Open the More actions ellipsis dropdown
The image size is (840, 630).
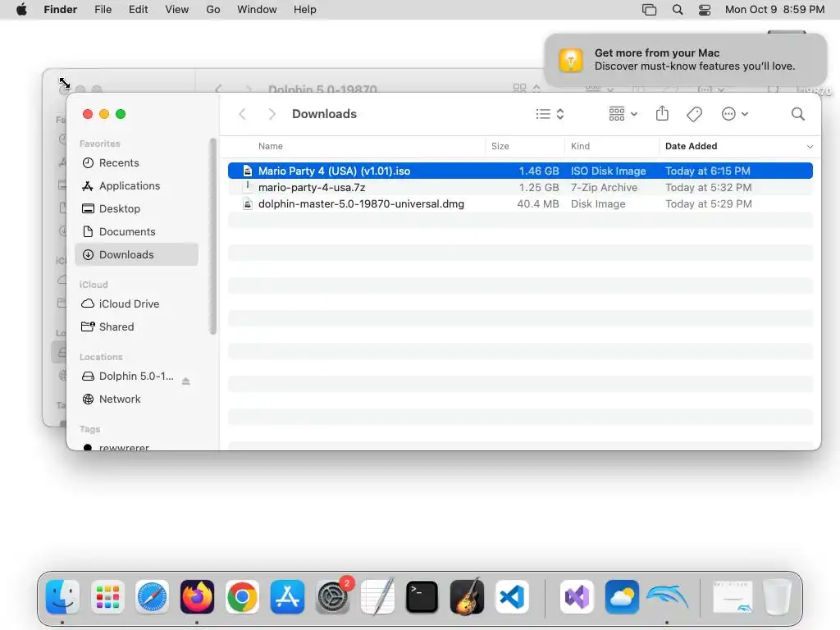coord(734,113)
